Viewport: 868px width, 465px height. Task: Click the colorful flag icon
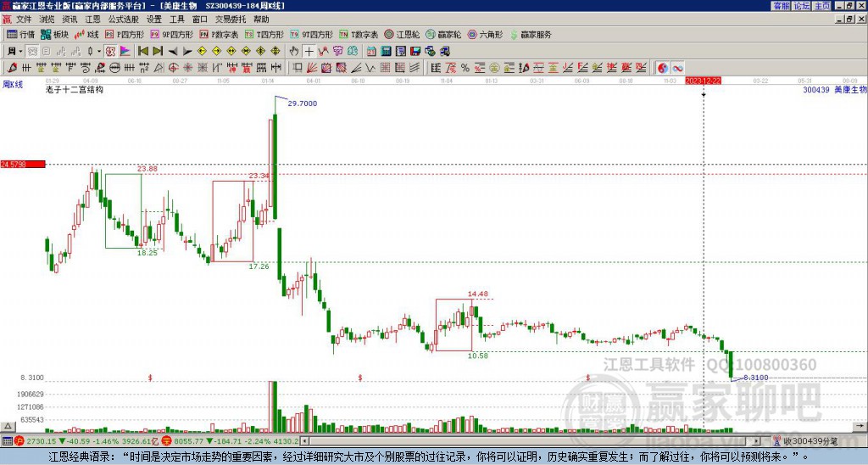125,52
